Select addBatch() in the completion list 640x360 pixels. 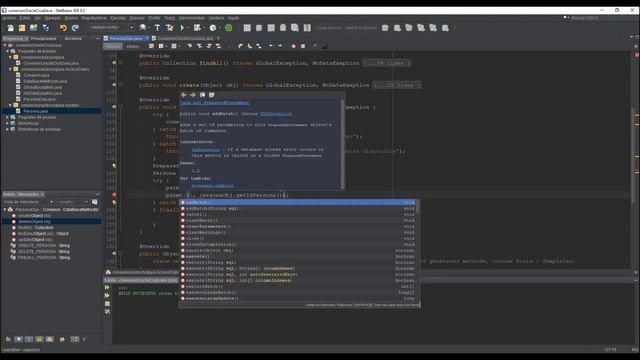[298, 202]
